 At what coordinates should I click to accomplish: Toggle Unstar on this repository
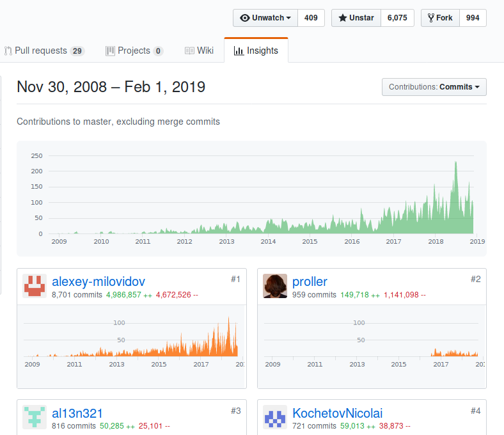(356, 18)
